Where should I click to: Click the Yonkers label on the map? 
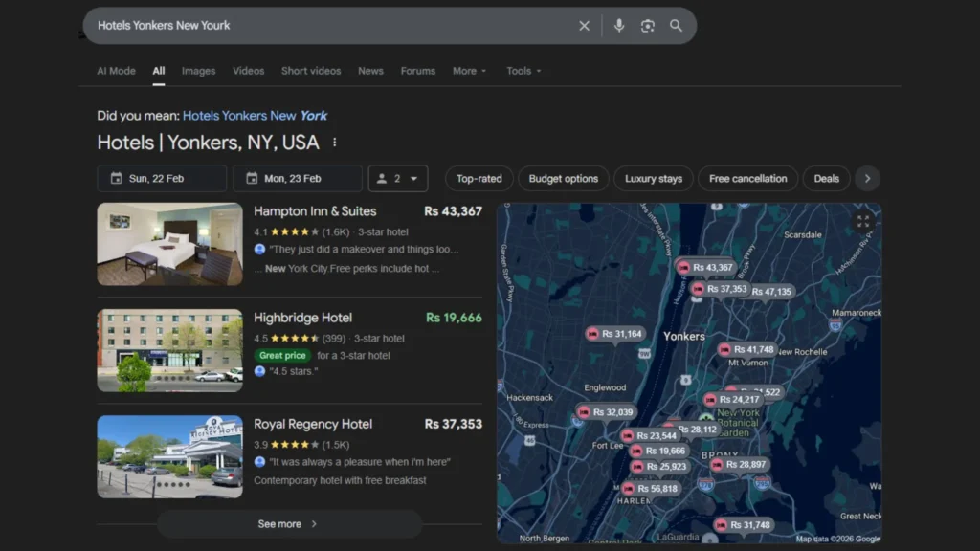683,336
